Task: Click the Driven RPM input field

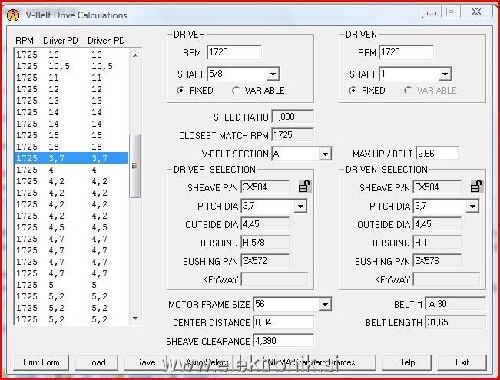Action: click(x=406, y=52)
